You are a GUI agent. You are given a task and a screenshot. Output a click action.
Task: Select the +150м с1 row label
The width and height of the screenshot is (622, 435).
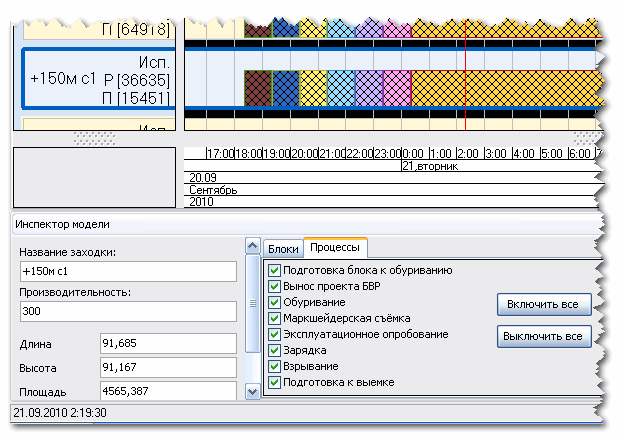63,79
